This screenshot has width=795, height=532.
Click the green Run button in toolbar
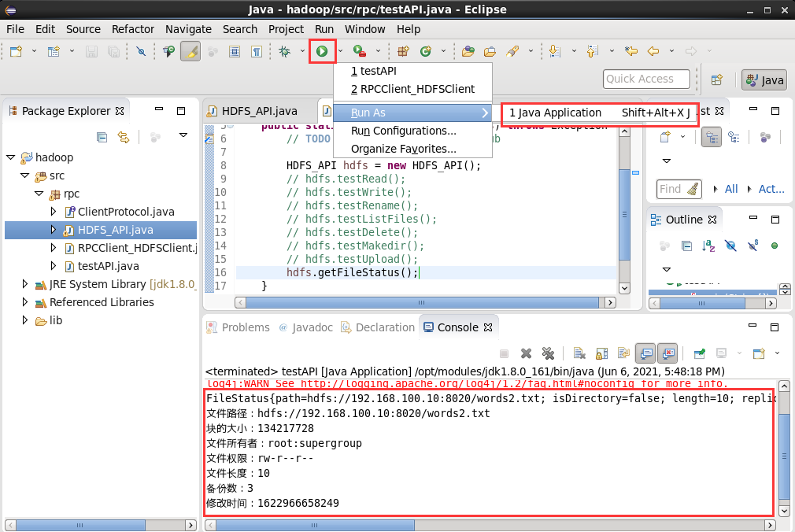coord(322,51)
